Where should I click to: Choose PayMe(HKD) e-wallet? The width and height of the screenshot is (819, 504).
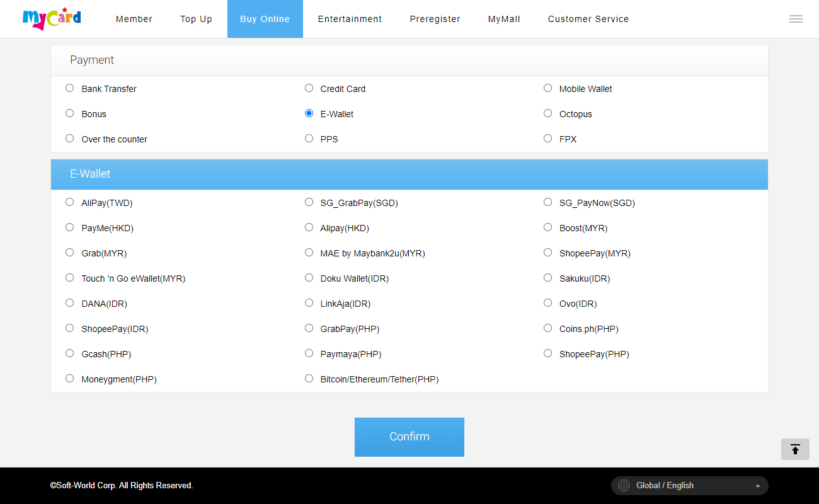coord(70,227)
